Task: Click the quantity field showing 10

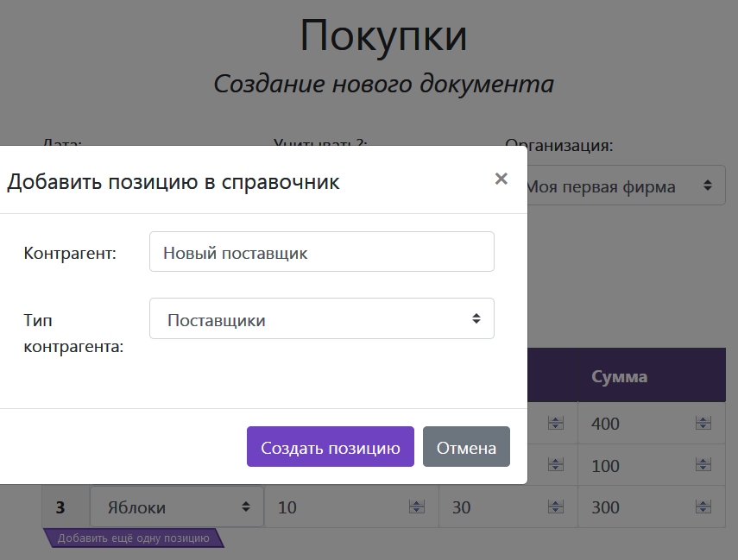Action: (x=337, y=507)
